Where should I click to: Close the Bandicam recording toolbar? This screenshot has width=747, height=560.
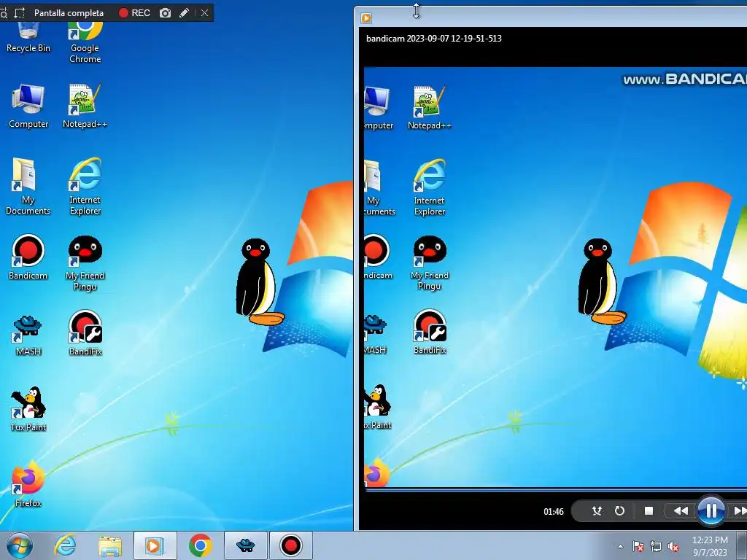pyautogui.click(x=204, y=13)
